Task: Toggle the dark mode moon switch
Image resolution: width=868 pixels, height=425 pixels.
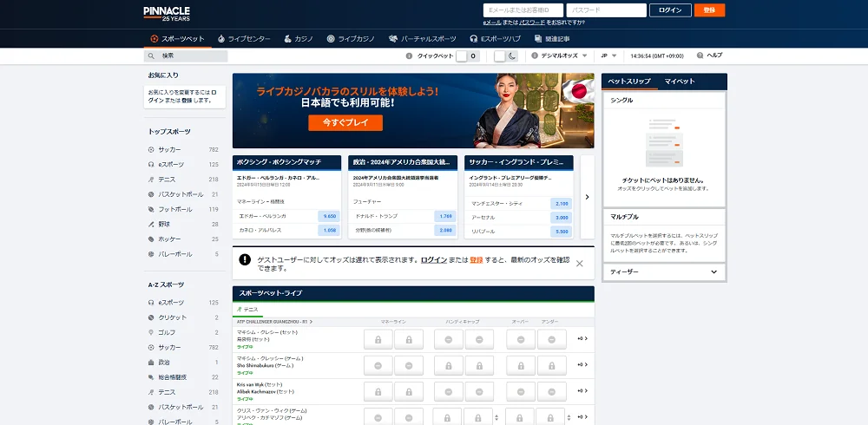Action: (x=506, y=56)
